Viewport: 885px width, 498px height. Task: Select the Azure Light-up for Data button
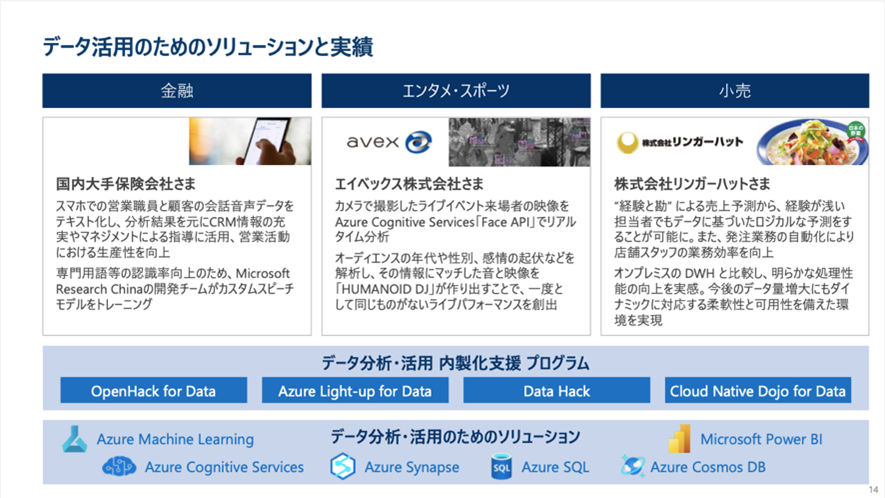pos(355,391)
